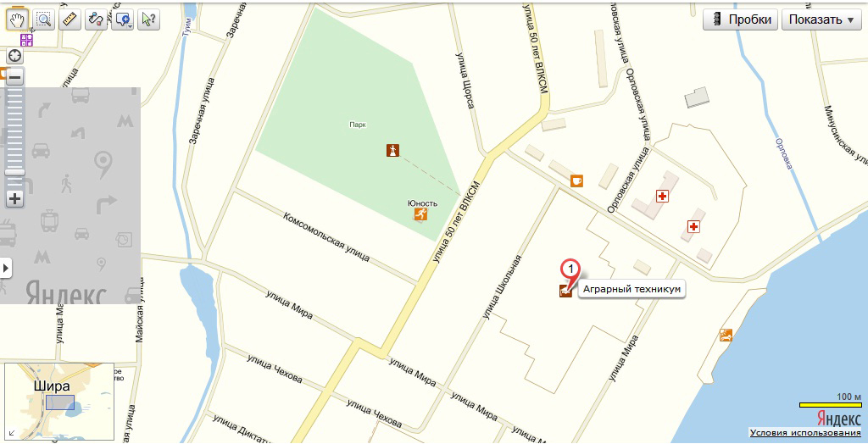Viewport: 868px width, 444px height.
Task: Select the add placemark speech-bubble tool
Action: point(120,20)
